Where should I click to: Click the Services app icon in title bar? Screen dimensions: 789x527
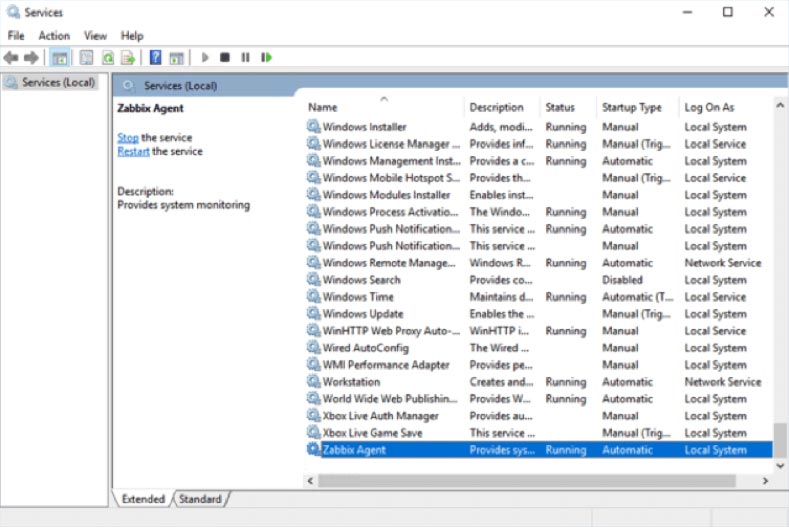[13, 12]
